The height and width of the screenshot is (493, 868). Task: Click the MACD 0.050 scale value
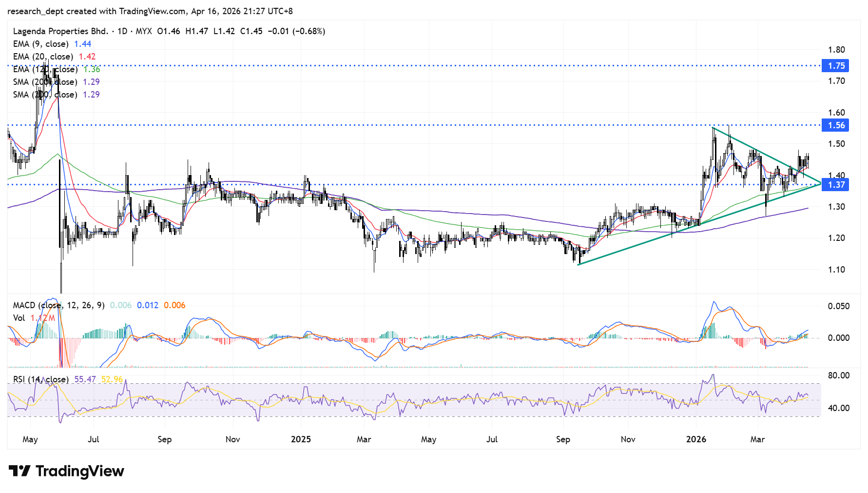click(x=838, y=306)
